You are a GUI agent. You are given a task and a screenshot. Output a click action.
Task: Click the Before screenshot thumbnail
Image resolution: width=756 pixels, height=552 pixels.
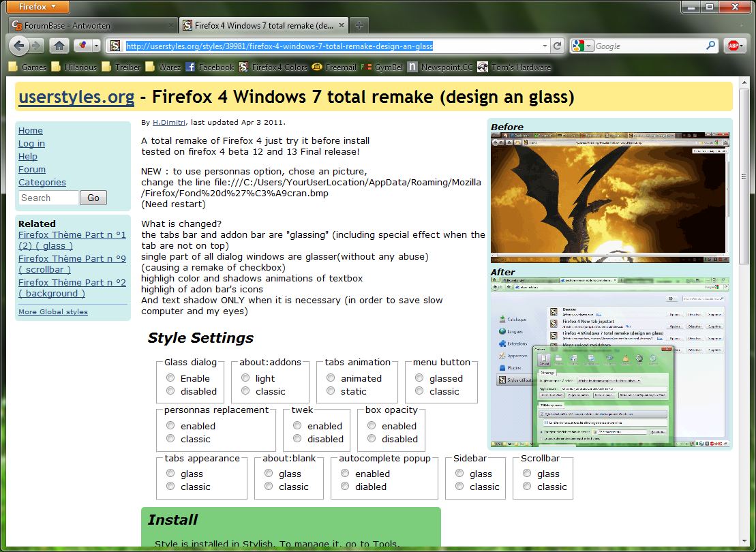point(610,198)
